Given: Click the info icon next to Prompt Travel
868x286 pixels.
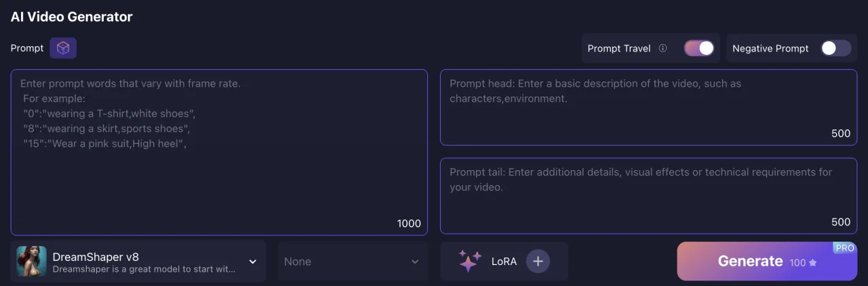Looking at the screenshot, I should (x=663, y=49).
